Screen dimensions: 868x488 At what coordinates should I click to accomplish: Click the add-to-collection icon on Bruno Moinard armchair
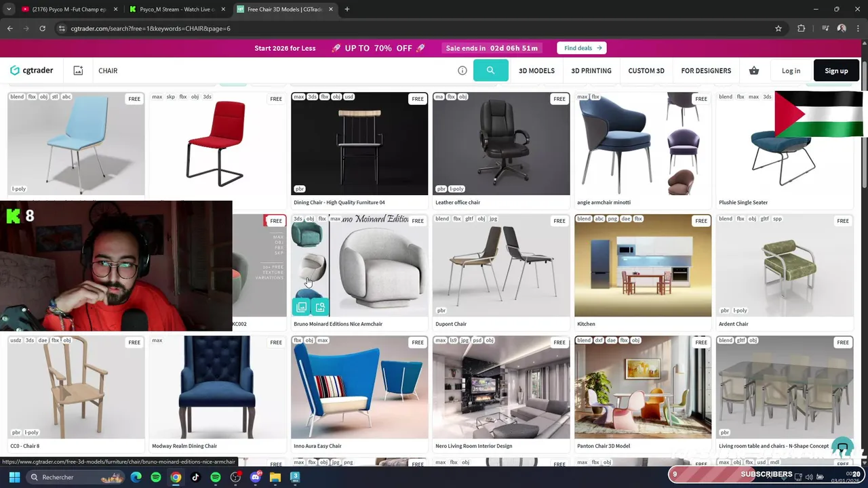(302, 308)
